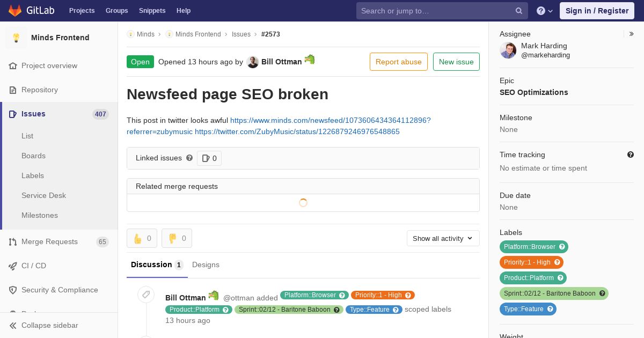Click the Minds Frontend project title
Screen dimensions: 644x338
pyautogui.click(x=60, y=38)
